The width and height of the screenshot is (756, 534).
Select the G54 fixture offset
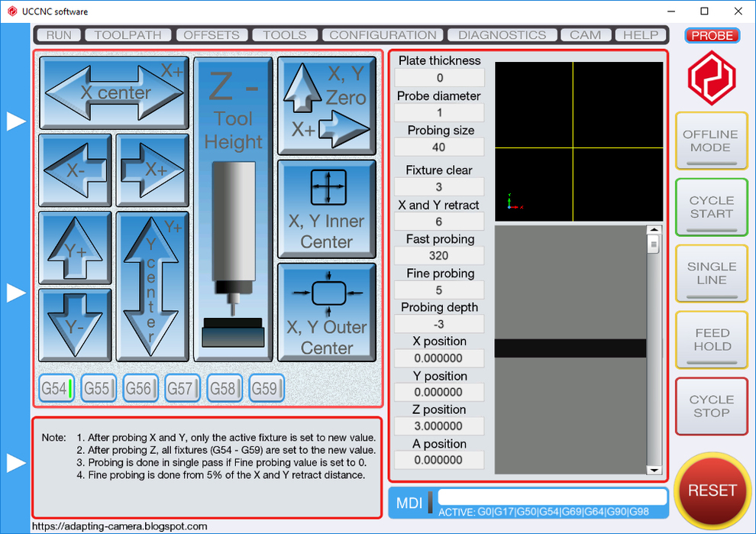(57, 388)
